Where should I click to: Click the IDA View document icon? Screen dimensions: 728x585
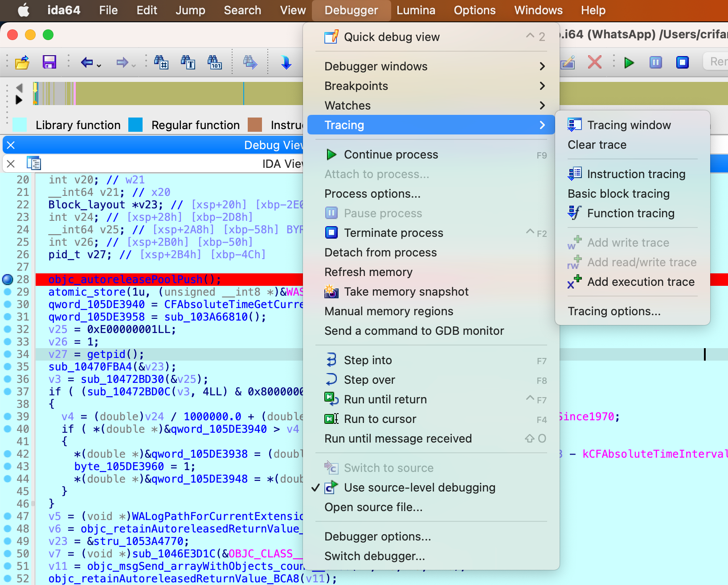[34, 163]
